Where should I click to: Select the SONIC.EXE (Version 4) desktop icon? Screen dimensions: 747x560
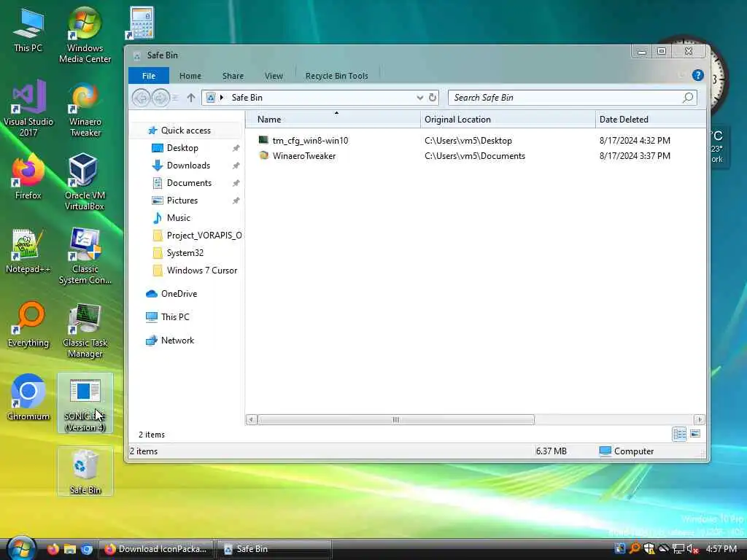point(85,402)
